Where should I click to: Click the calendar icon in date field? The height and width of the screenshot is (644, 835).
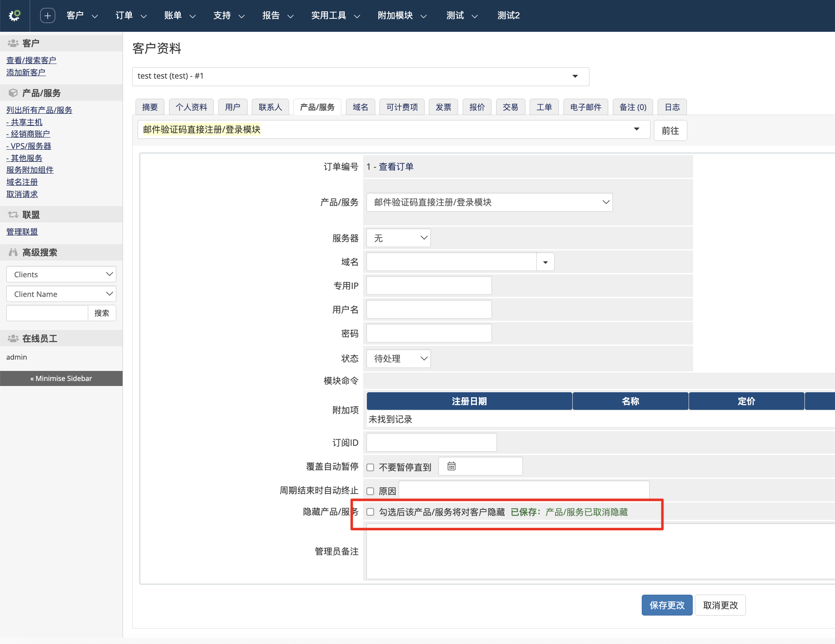[451, 466]
